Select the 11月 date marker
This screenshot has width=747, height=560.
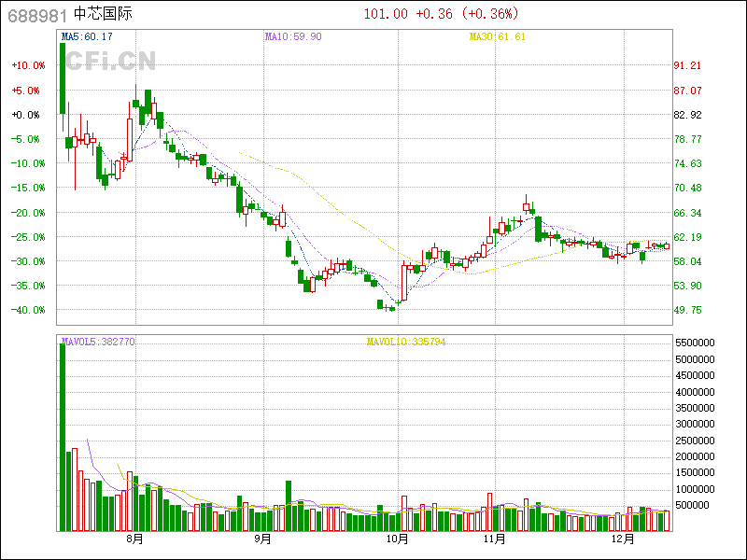coord(495,539)
